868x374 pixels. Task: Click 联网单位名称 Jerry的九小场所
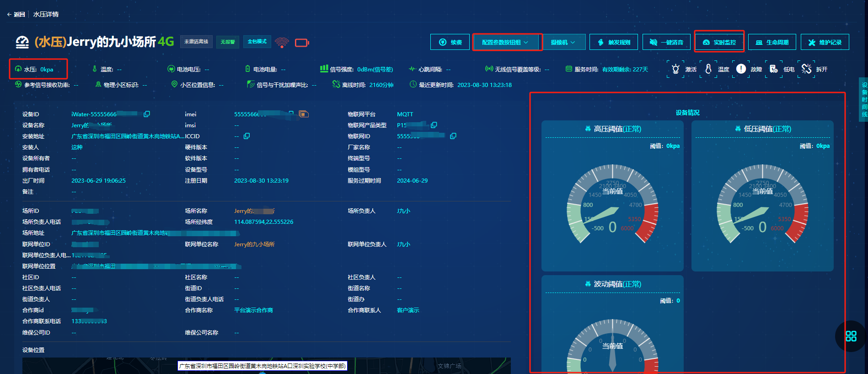[x=254, y=244]
